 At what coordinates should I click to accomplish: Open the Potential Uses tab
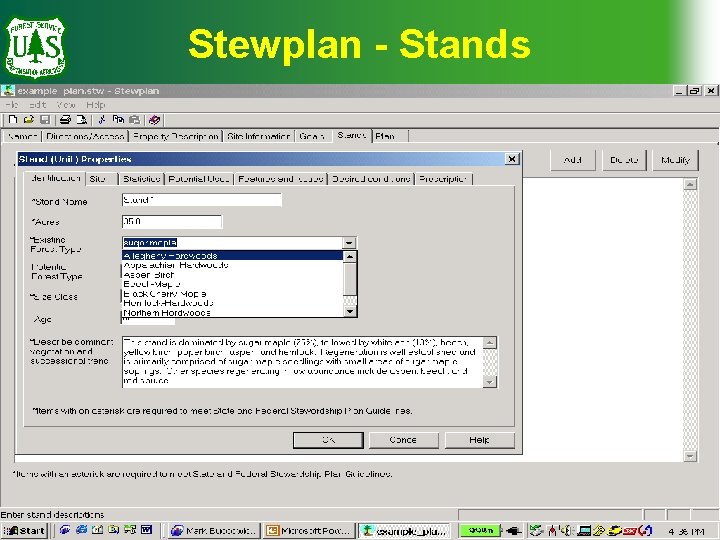(x=199, y=179)
